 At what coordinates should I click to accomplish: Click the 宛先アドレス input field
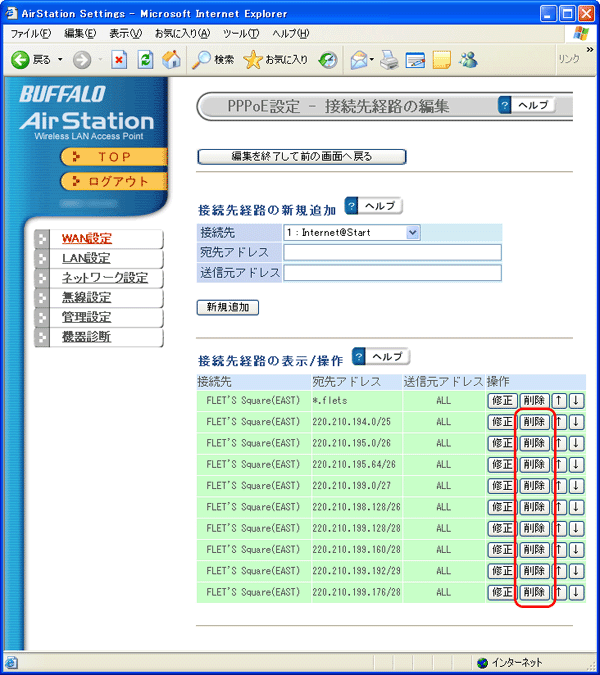(393, 252)
